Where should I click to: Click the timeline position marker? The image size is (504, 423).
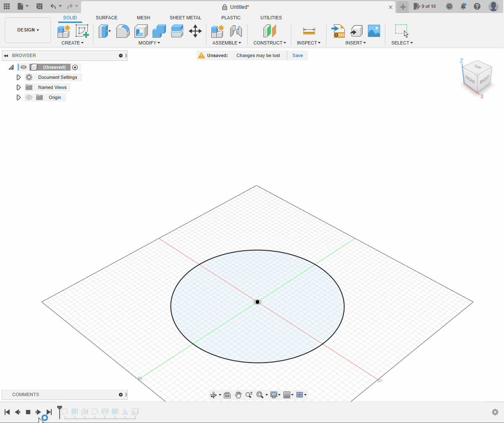pyautogui.click(x=60, y=409)
